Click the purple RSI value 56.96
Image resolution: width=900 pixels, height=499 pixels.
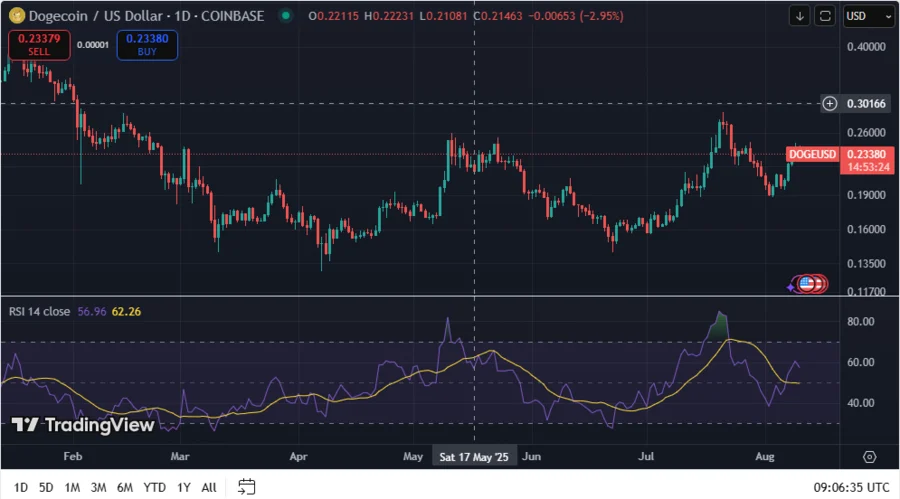point(92,312)
